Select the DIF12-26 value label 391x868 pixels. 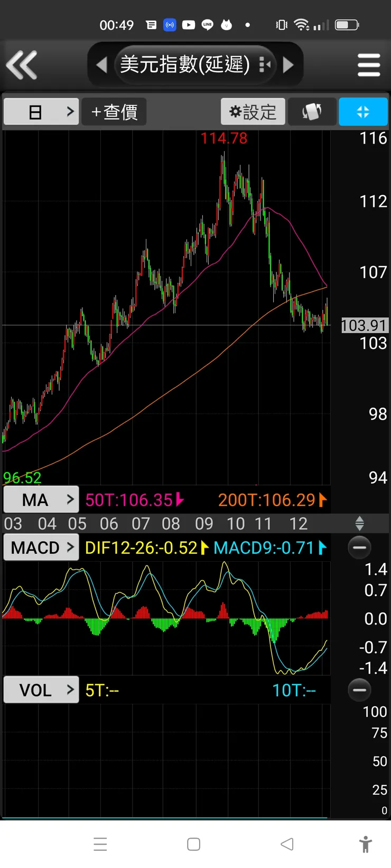click(141, 548)
